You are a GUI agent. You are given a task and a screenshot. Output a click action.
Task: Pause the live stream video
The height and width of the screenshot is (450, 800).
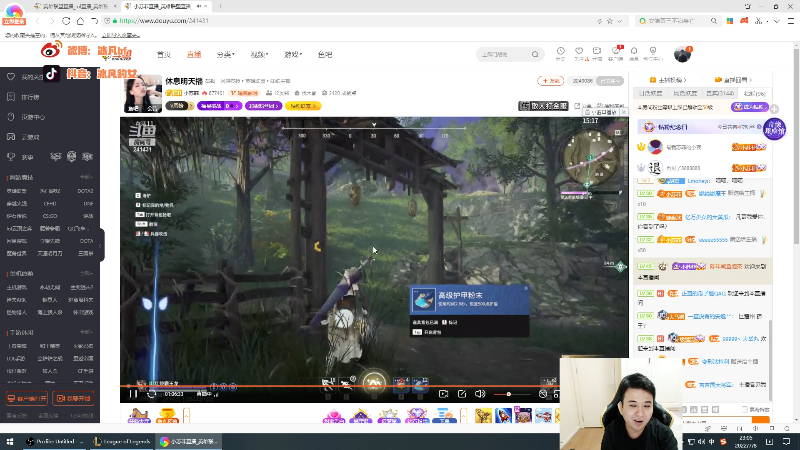133,394
